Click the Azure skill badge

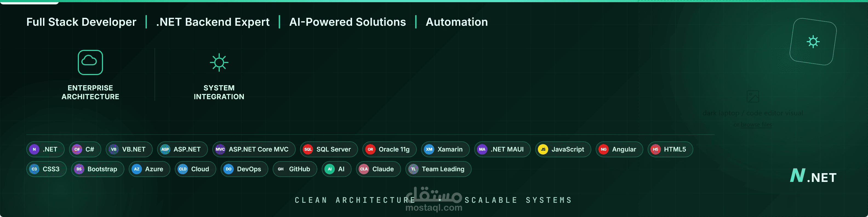[149, 169]
